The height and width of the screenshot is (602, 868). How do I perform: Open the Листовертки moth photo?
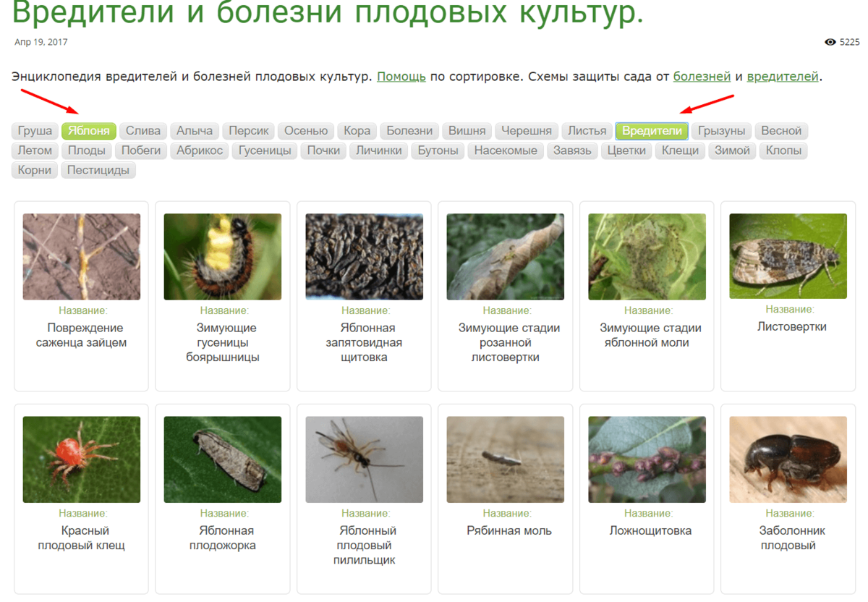click(788, 256)
